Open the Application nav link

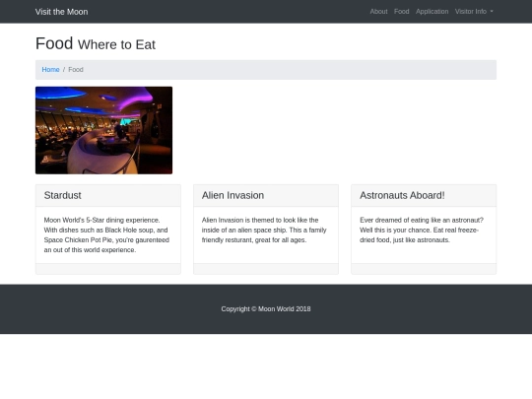point(432,12)
